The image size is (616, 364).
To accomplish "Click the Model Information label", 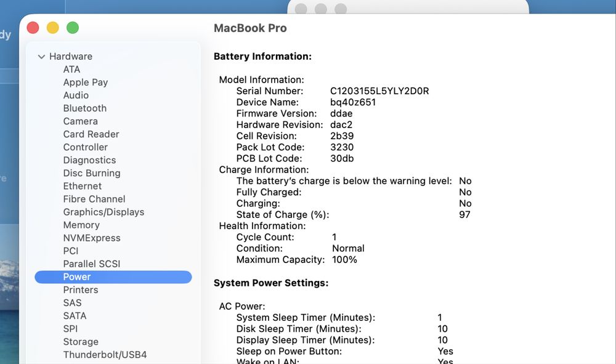I will 262,79.
